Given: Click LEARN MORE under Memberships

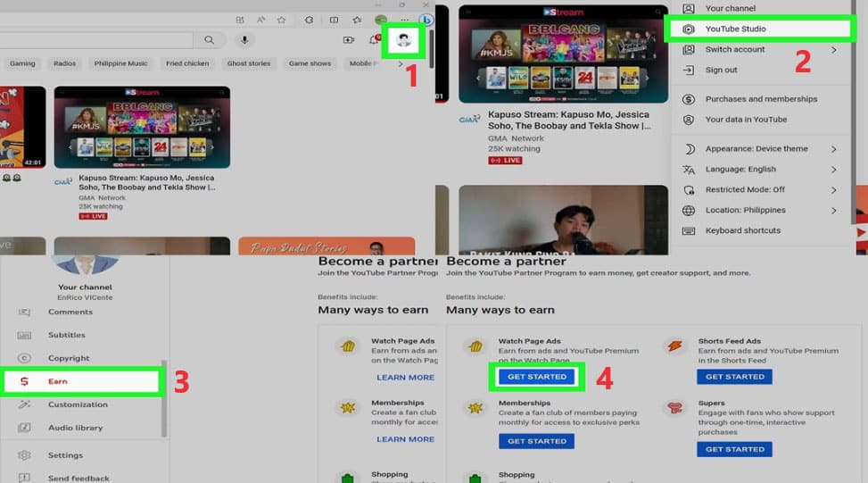Looking at the screenshot, I should (x=405, y=439).
